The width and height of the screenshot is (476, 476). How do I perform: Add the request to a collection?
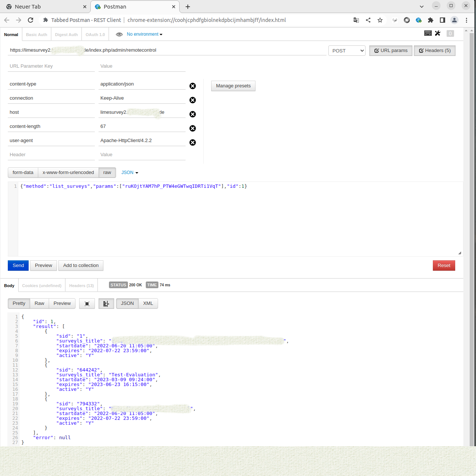81,266
